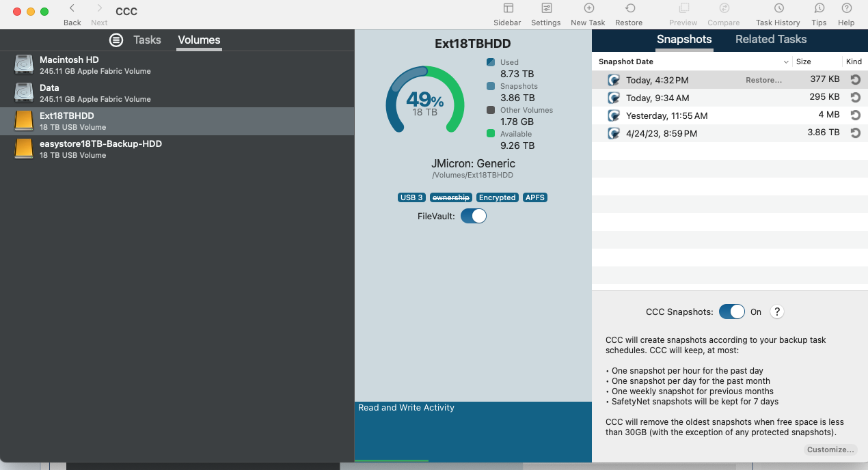868x470 pixels.
Task: Click the Compare toolbar icon
Action: pos(724,8)
